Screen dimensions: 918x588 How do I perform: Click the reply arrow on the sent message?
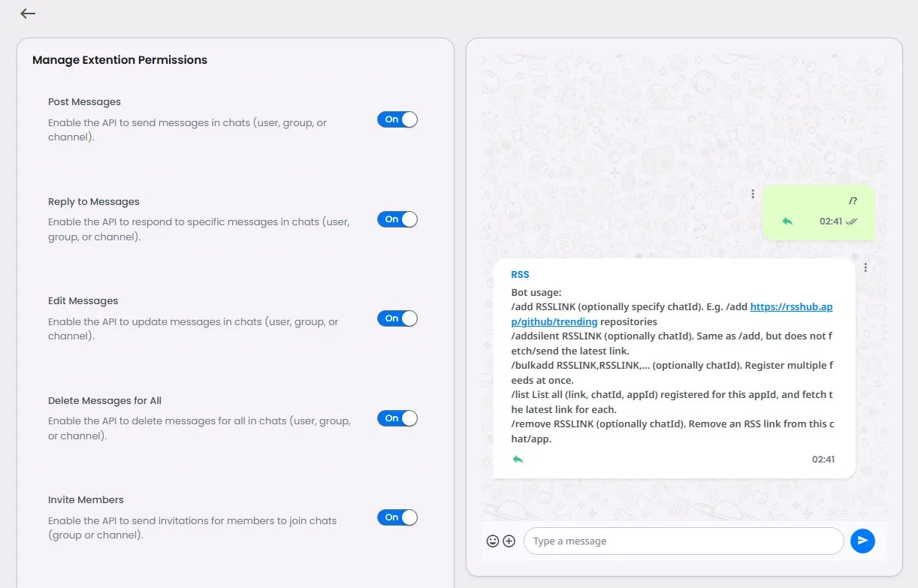point(787,222)
